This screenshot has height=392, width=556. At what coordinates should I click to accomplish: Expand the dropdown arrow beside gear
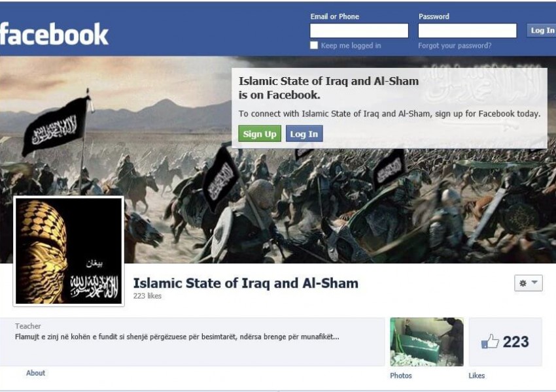(534, 282)
